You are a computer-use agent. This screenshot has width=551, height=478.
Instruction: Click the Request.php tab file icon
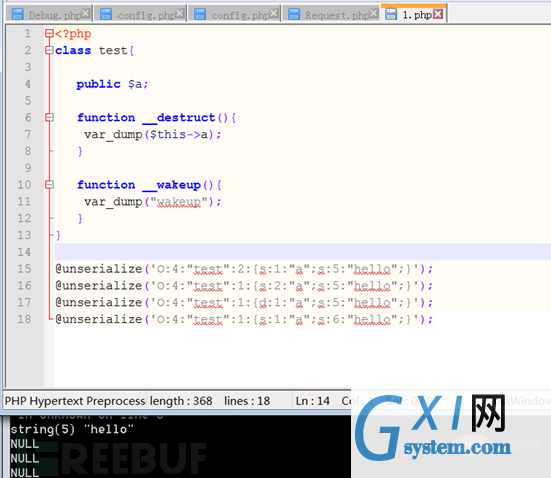pos(294,14)
